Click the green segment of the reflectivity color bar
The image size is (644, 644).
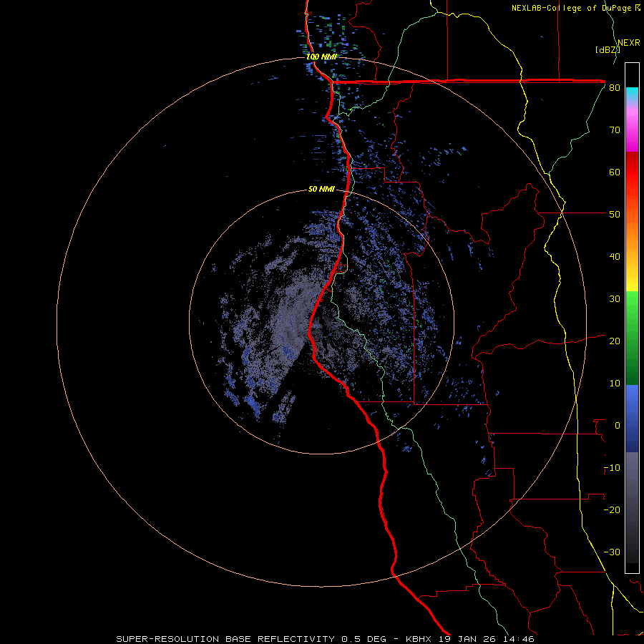point(632,338)
